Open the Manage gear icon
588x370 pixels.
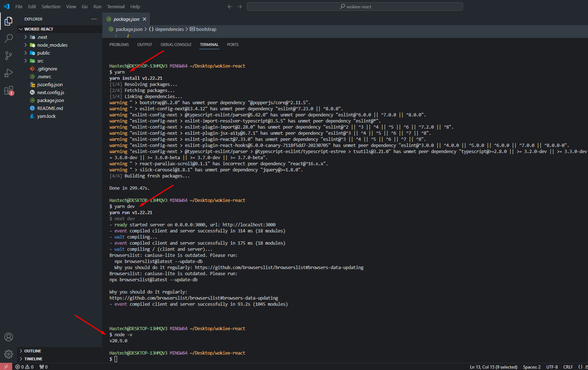(9, 354)
